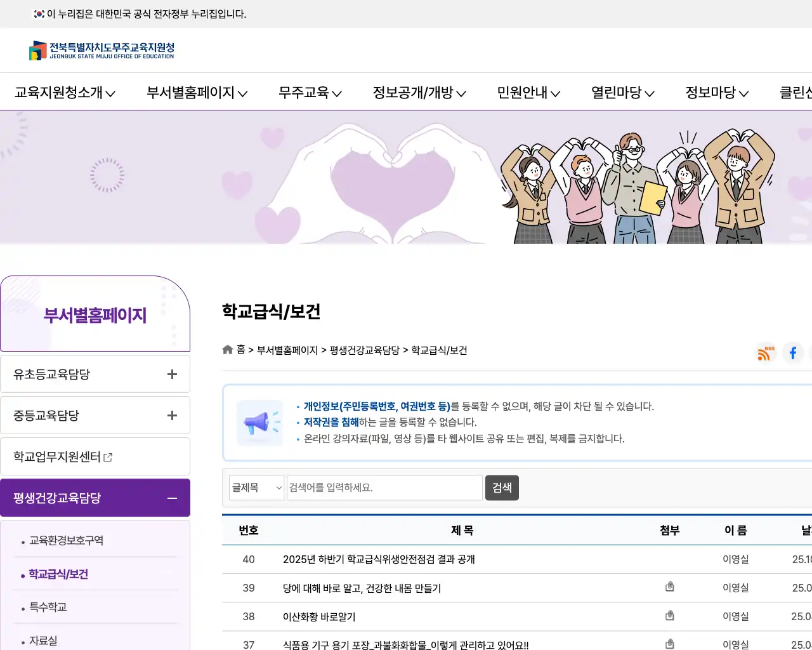Viewport: 812px width, 650px height.
Task: Expand the 중등교육담당 sidebar section
Action: point(171,415)
